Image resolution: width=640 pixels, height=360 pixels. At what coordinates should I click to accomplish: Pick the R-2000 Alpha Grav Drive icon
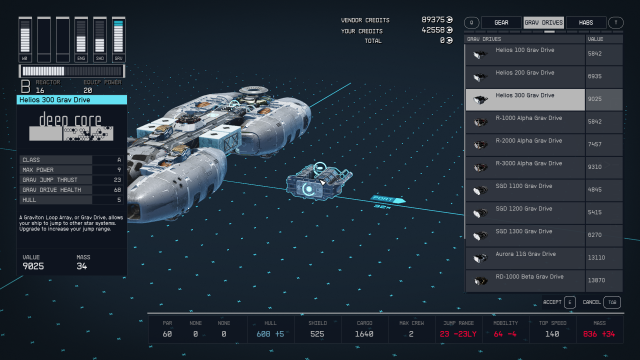480,145
